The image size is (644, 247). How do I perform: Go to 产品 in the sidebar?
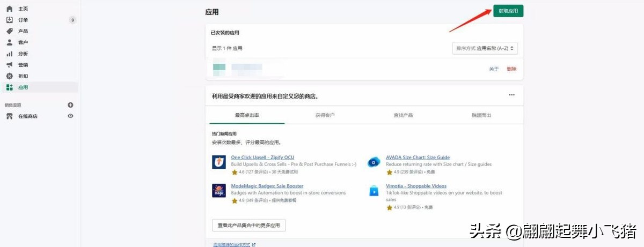click(23, 32)
